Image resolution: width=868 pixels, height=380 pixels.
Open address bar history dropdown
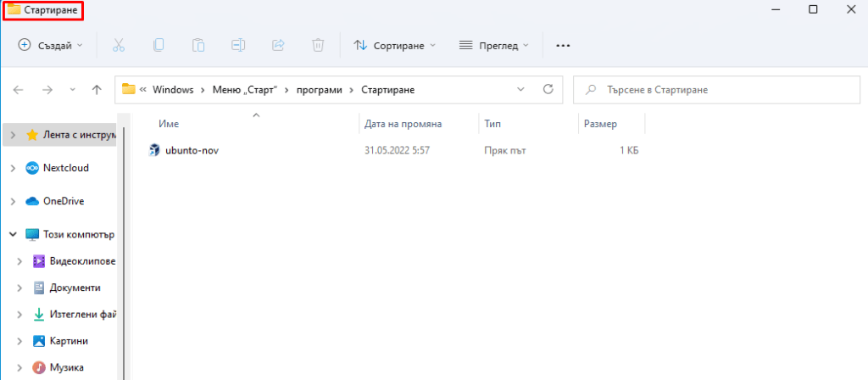(x=520, y=89)
